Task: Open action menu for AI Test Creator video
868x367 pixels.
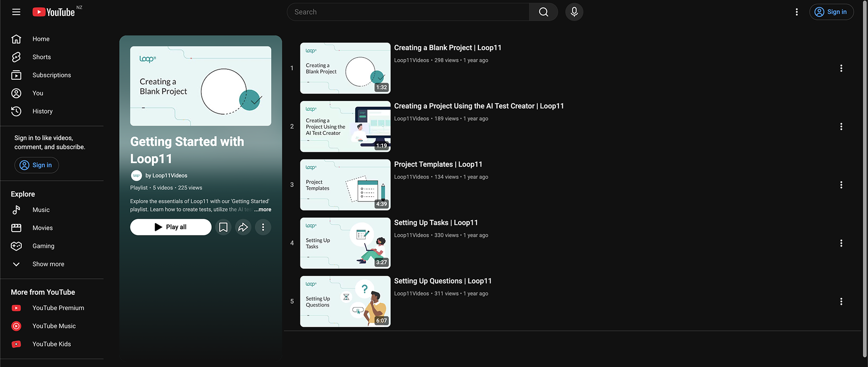Action: click(841, 126)
